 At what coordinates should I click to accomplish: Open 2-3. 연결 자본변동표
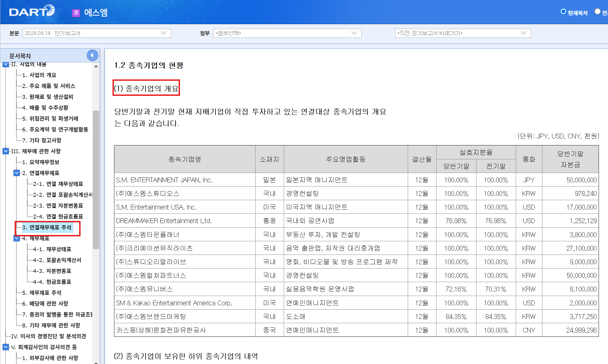click(x=58, y=206)
